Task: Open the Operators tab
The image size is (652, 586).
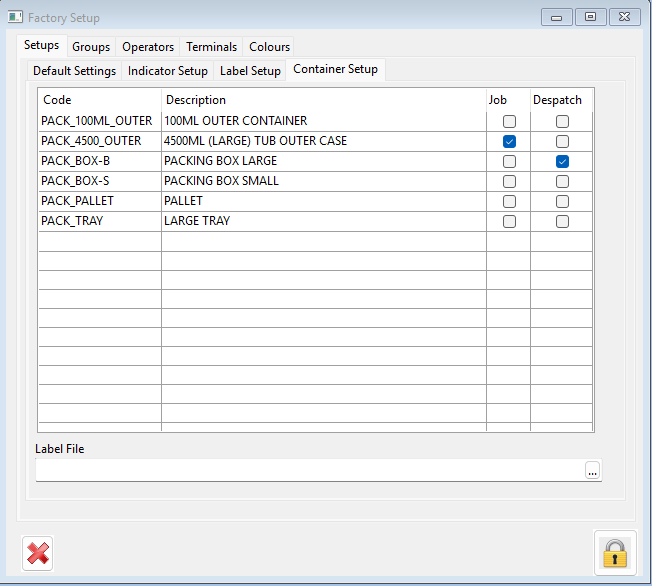Action: 148,47
